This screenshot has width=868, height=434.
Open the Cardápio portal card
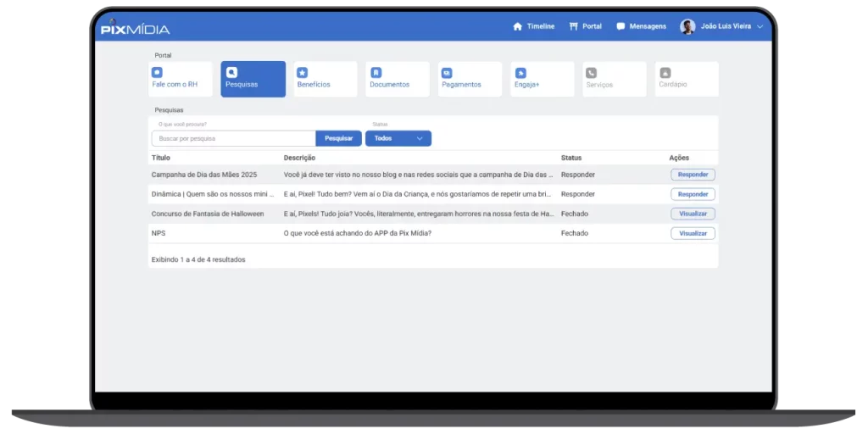coord(686,79)
